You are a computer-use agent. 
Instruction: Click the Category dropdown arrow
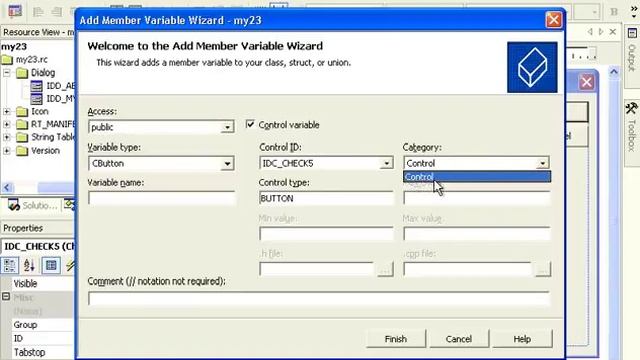pos(542,163)
